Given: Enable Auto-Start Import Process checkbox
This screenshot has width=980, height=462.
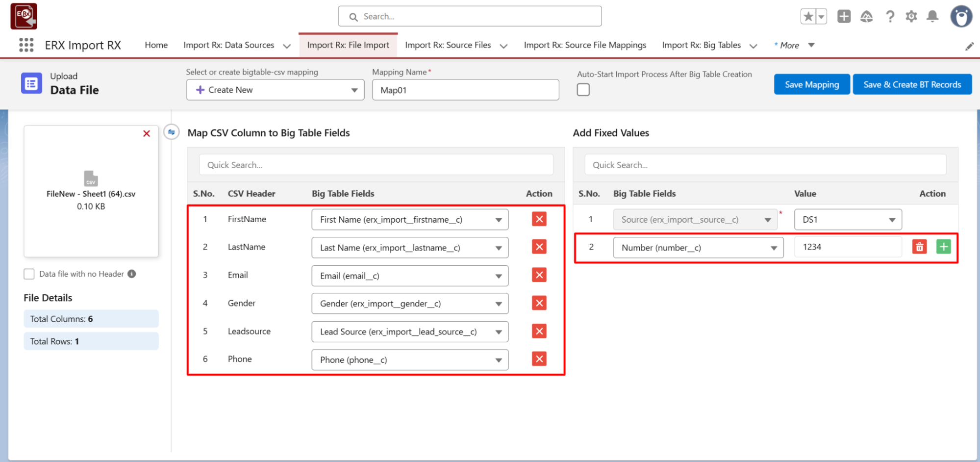Looking at the screenshot, I should [583, 90].
